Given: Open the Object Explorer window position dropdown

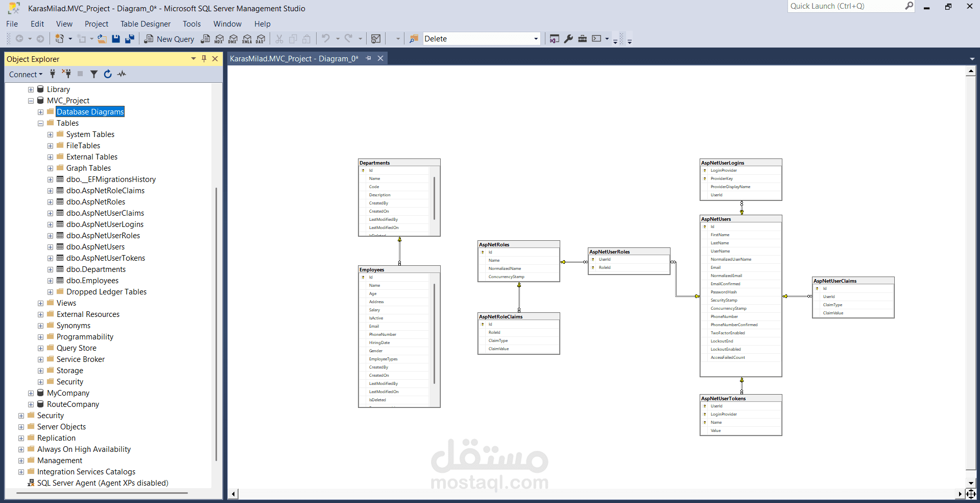Looking at the screenshot, I should pyautogui.click(x=194, y=59).
